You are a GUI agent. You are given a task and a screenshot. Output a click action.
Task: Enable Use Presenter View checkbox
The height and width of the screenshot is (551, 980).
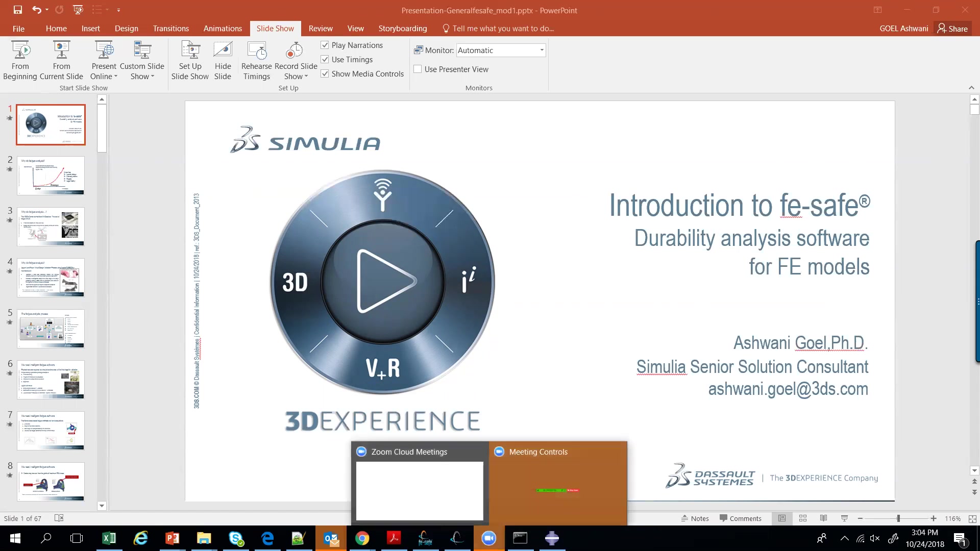tap(418, 69)
